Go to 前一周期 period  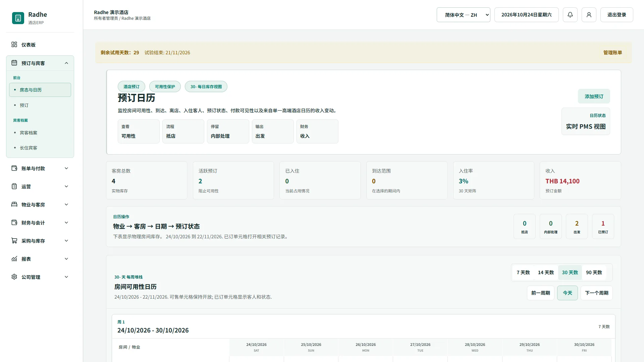coord(540,293)
